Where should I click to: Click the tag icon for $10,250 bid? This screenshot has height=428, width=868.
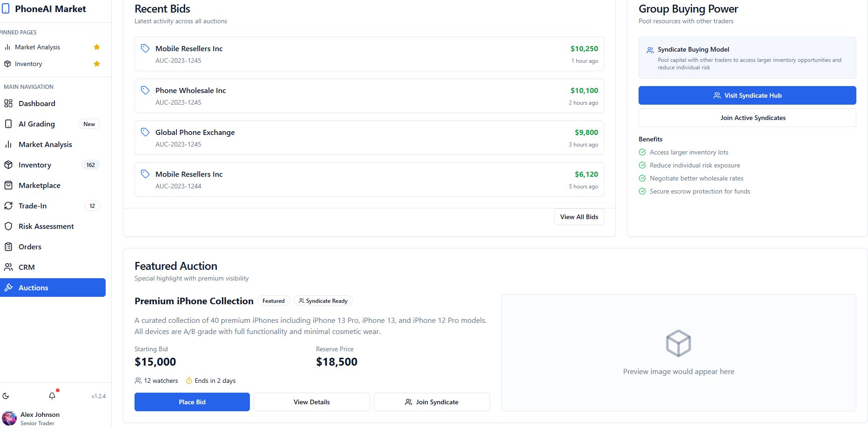145,48
